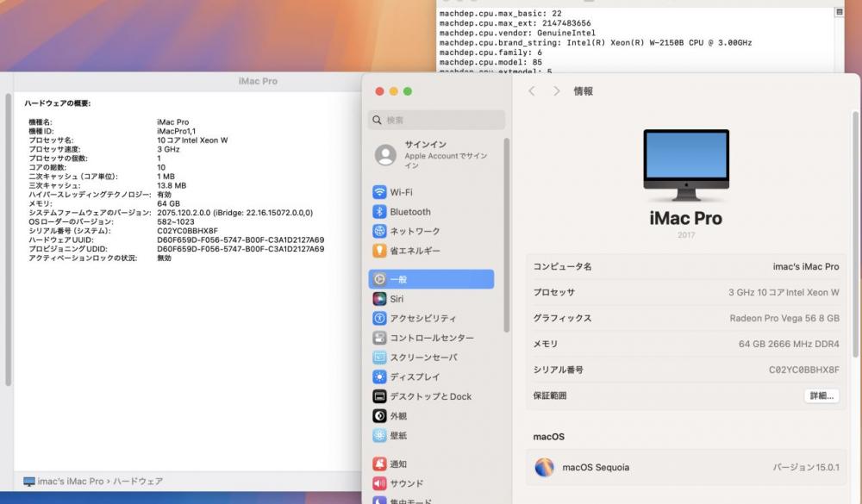Open the 壁紙 wallpaper icon
Image resolution: width=862 pixels, height=504 pixels.
pyautogui.click(x=379, y=435)
